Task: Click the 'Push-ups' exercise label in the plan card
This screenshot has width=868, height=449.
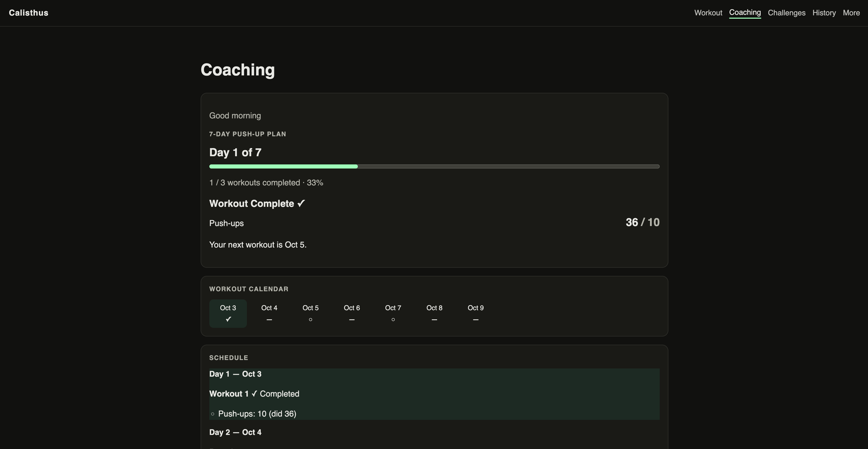Action: click(226, 223)
